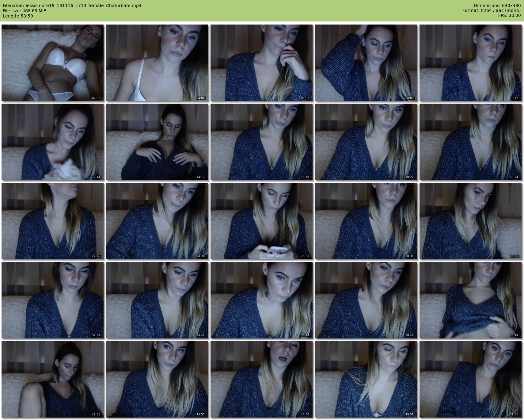Open the 26:31 thumbnail
The height and width of the screenshot is (420, 524).
pyautogui.click(x=261, y=221)
